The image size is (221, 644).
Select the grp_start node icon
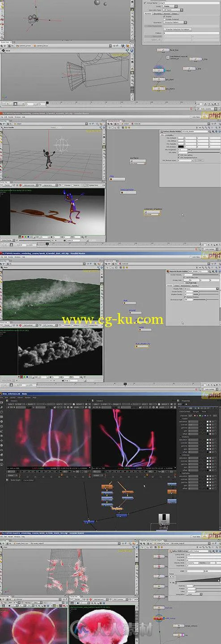(159, 79)
